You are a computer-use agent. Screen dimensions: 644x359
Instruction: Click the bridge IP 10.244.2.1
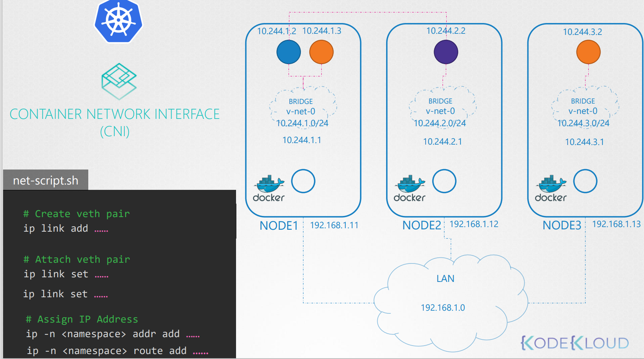pos(443,142)
